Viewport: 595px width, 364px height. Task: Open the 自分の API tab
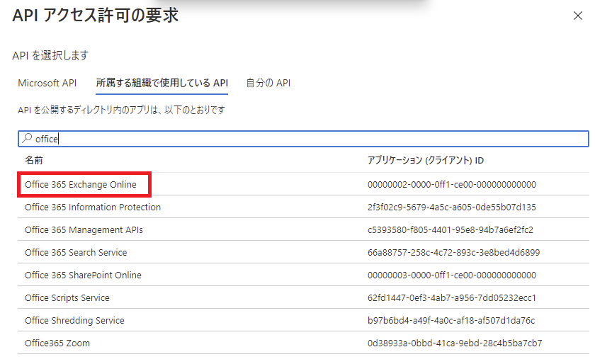tap(268, 83)
